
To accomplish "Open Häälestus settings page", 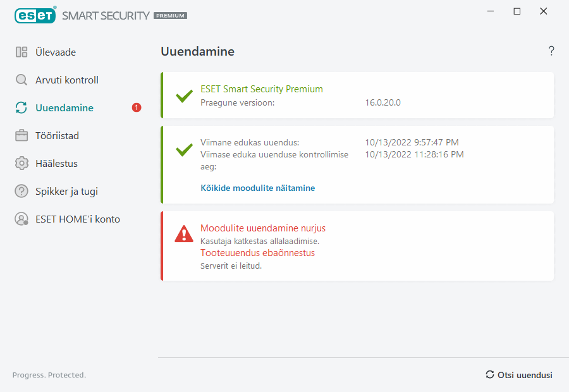I will 56,164.
